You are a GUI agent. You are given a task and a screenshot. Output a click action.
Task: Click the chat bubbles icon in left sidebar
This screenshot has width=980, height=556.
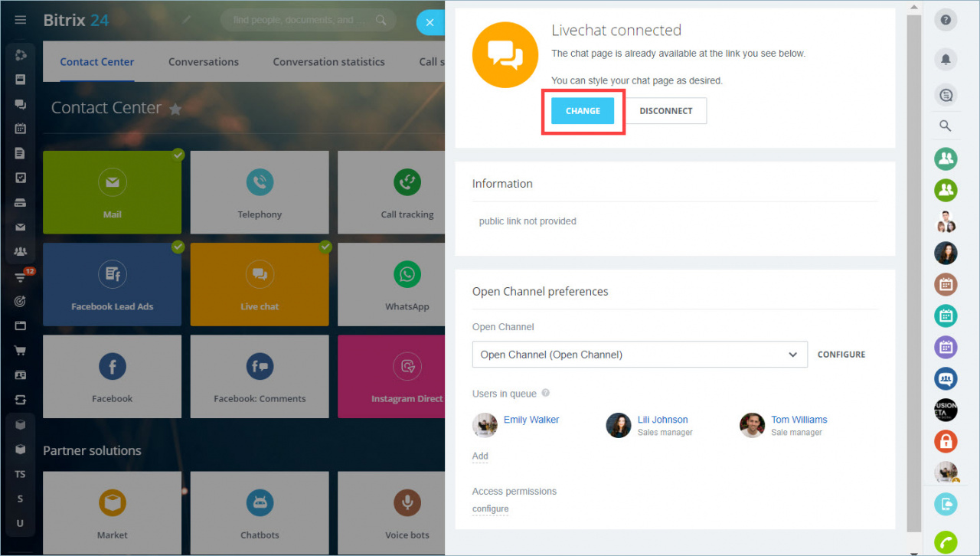(21, 104)
